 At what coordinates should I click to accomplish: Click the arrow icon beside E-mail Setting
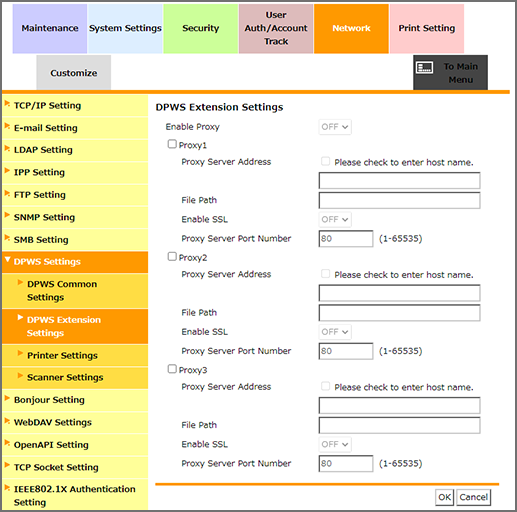coord(7,126)
